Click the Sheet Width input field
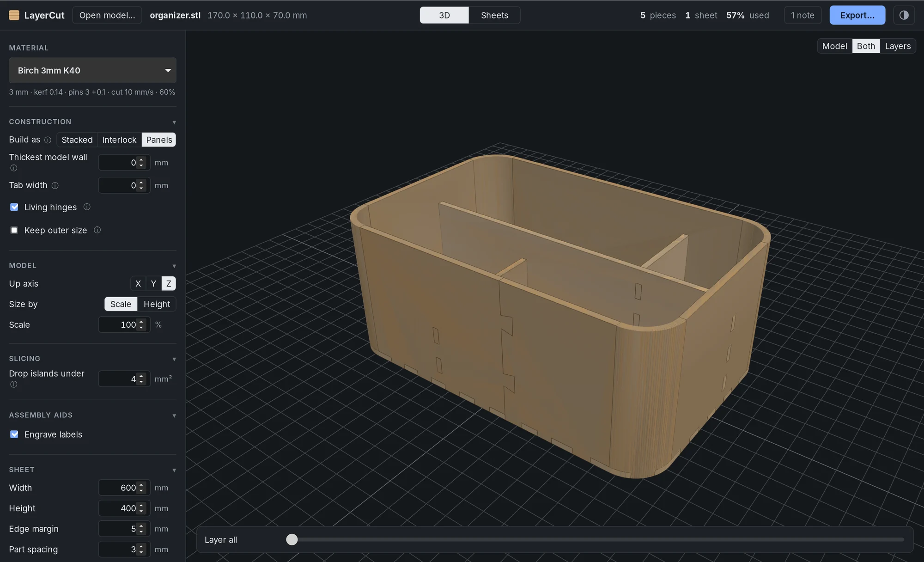 [124, 488]
